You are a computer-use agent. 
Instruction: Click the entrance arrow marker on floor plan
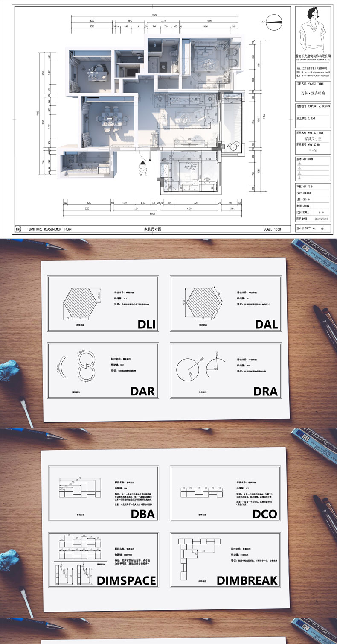click(141, 163)
